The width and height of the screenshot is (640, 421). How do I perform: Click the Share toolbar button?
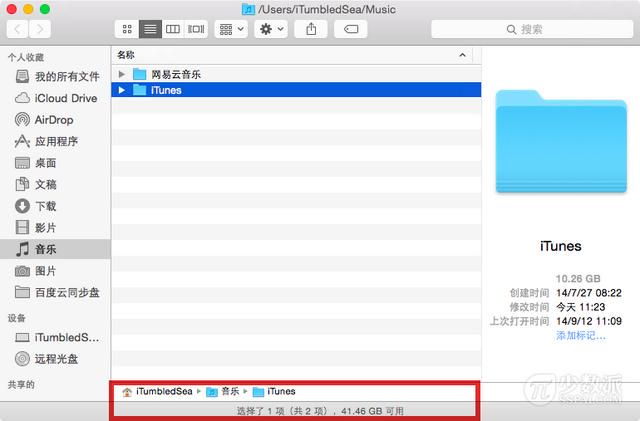tap(311, 29)
